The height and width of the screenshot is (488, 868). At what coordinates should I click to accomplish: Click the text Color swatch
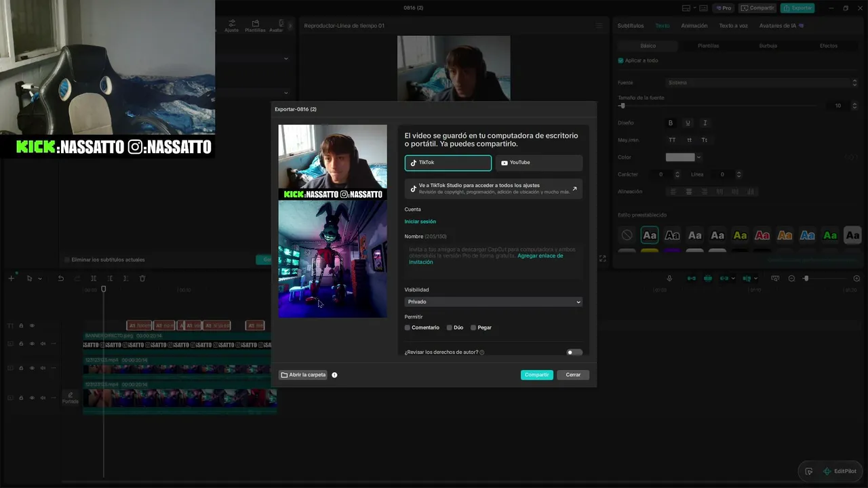click(680, 157)
